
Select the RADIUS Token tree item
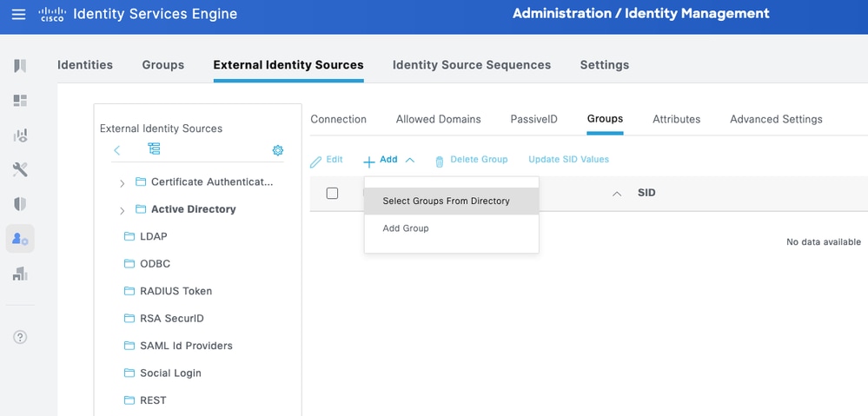pyautogui.click(x=176, y=291)
